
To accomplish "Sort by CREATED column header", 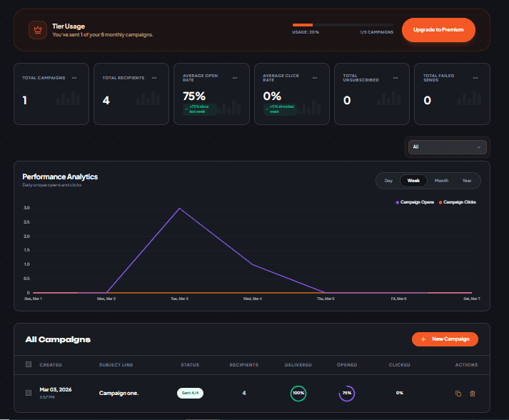I will (51, 365).
